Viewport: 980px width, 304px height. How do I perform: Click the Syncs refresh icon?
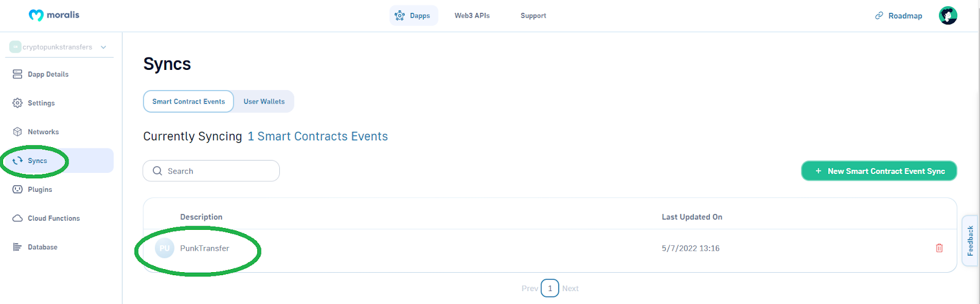(18, 161)
